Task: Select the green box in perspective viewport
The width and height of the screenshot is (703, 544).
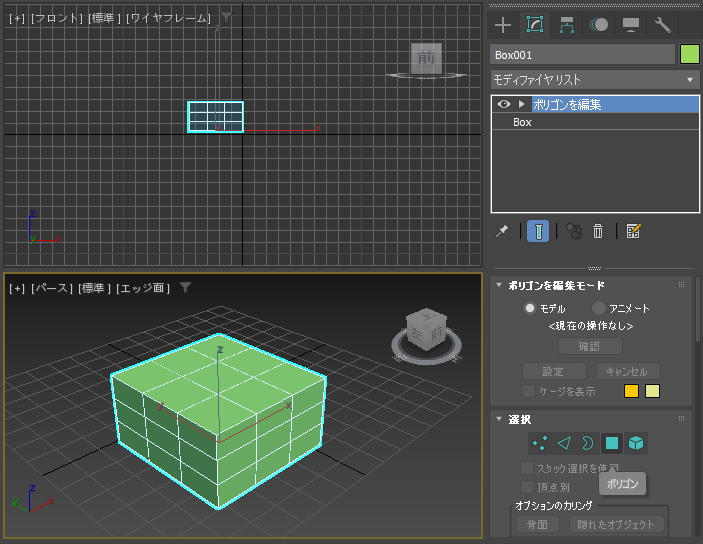Action: [x=218, y=421]
